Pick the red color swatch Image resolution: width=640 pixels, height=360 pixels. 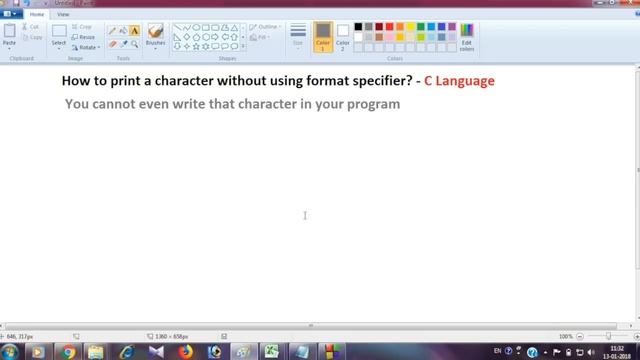pos(390,27)
